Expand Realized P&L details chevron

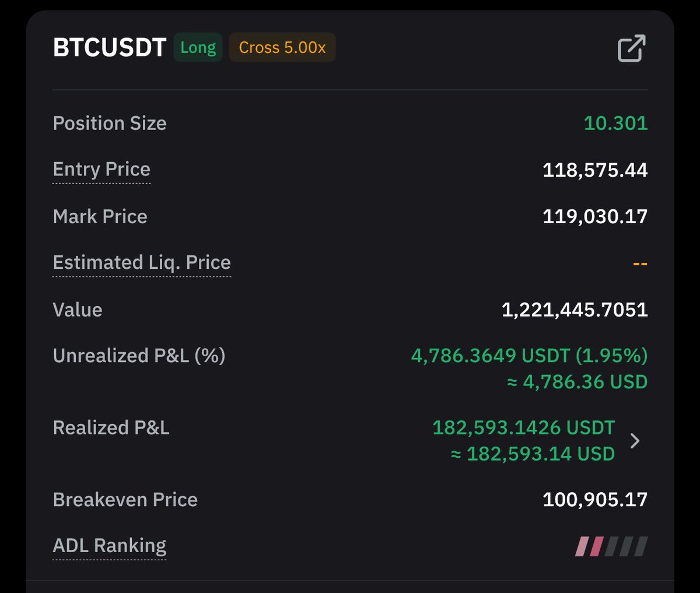635,441
